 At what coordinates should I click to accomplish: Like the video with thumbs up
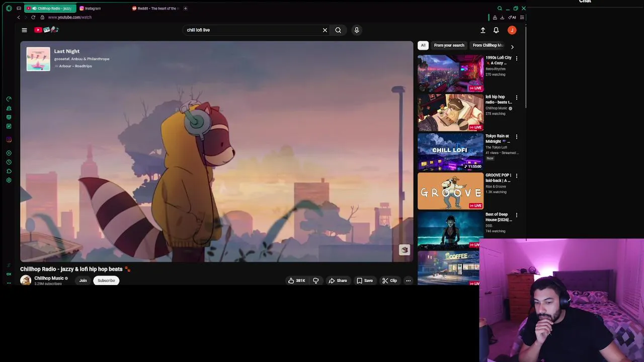[x=296, y=281]
